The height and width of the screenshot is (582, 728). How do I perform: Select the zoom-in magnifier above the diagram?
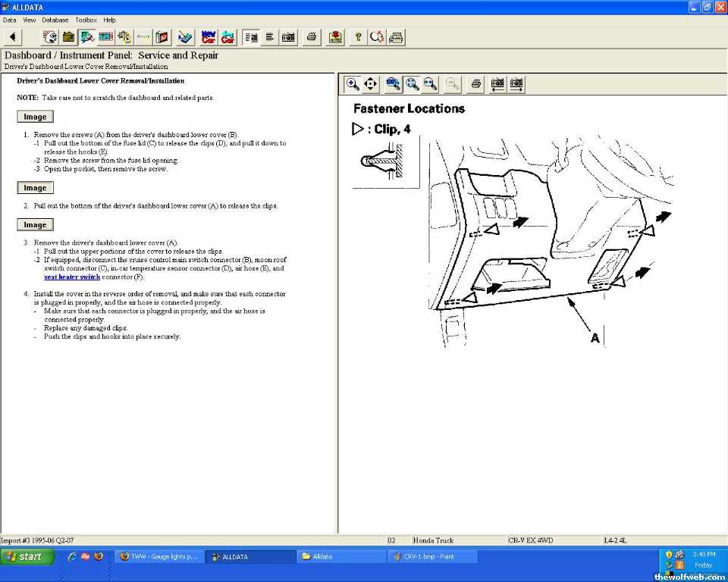coord(352,84)
